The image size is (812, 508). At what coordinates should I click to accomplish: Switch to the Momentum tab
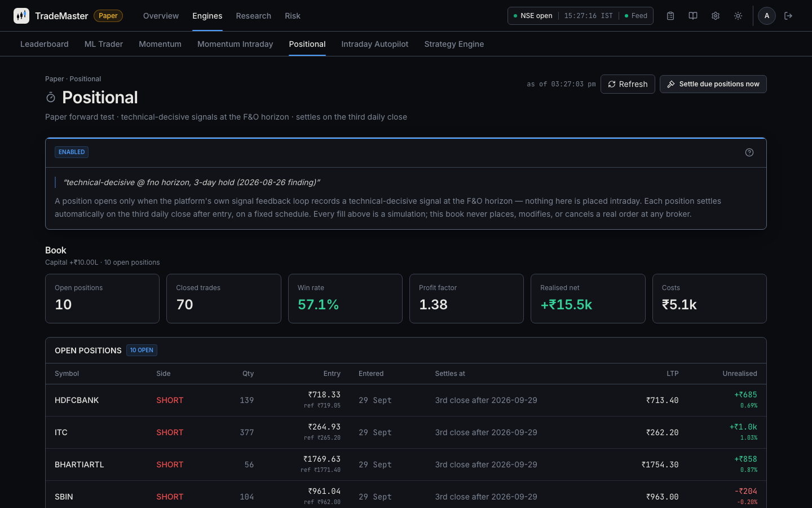coord(160,44)
